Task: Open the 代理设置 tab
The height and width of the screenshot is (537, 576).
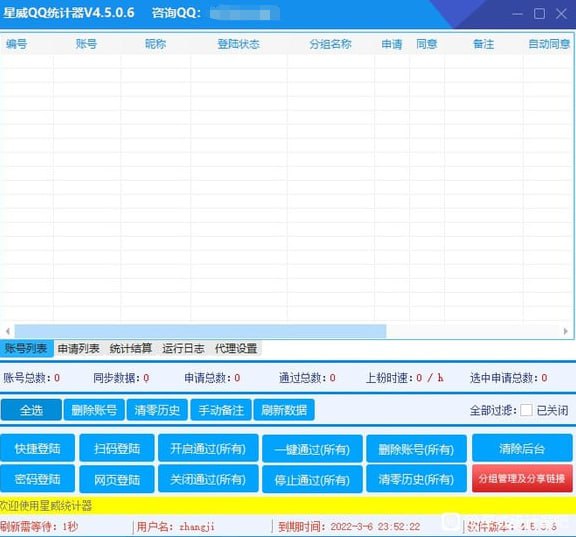Action: click(236, 349)
